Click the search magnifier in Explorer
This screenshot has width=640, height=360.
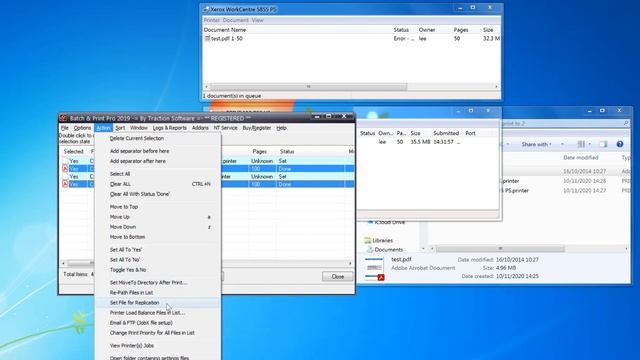[x=626, y=123]
